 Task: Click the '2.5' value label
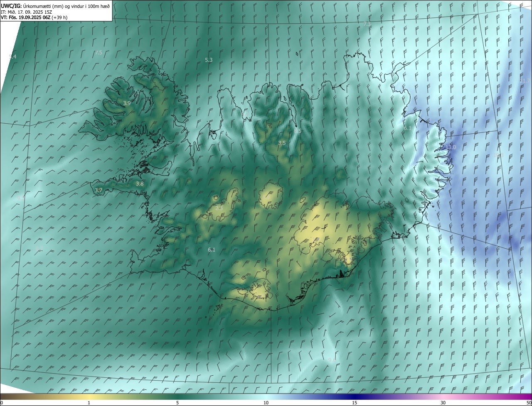(x=219, y=208)
